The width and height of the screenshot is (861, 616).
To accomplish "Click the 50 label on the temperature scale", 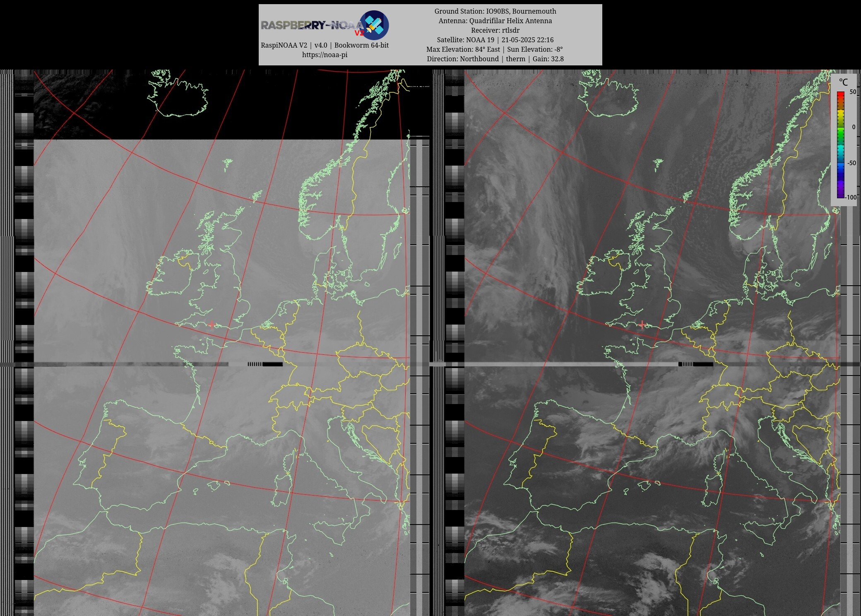I will [x=853, y=92].
